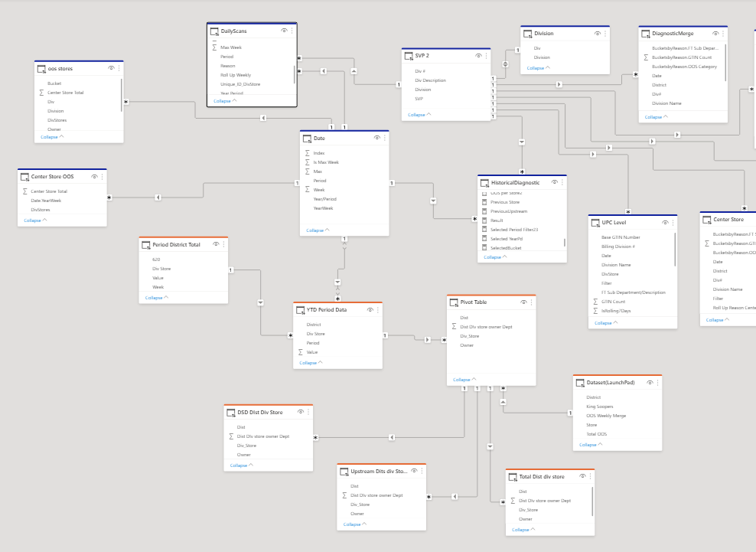The width and height of the screenshot is (756, 552).
Task: Click the Division table icon
Action: click(528, 34)
